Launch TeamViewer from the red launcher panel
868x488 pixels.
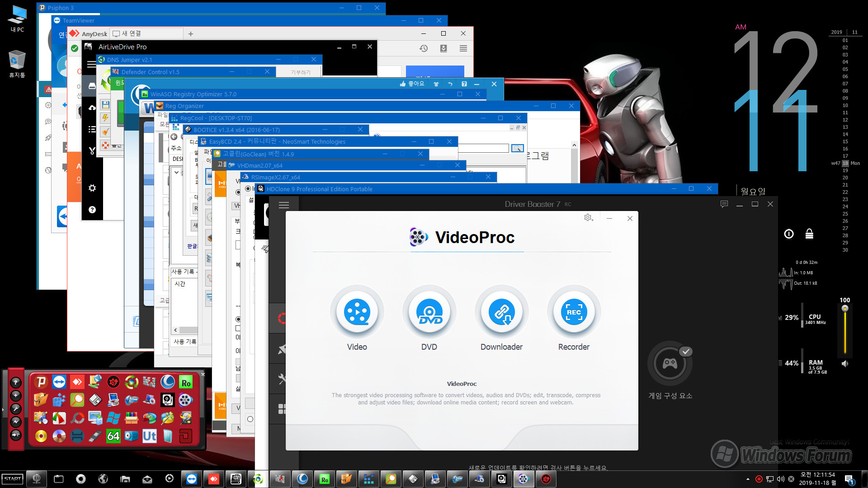pyautogui.click(x=59, y=382)
